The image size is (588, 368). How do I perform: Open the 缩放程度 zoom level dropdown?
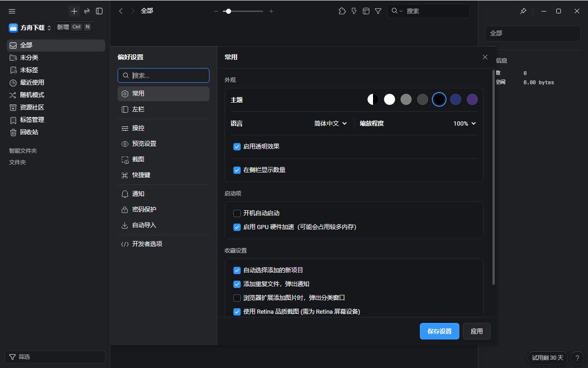point(464,123)
